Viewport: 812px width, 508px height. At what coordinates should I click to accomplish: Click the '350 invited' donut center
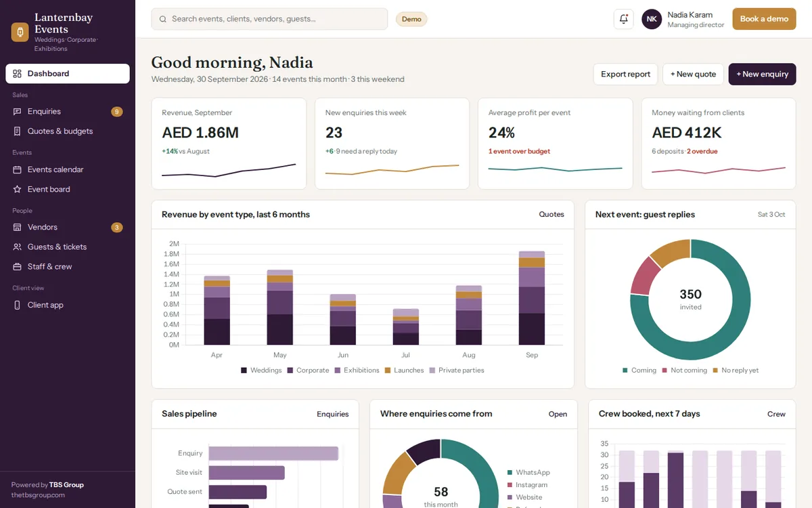coord(690,299)
